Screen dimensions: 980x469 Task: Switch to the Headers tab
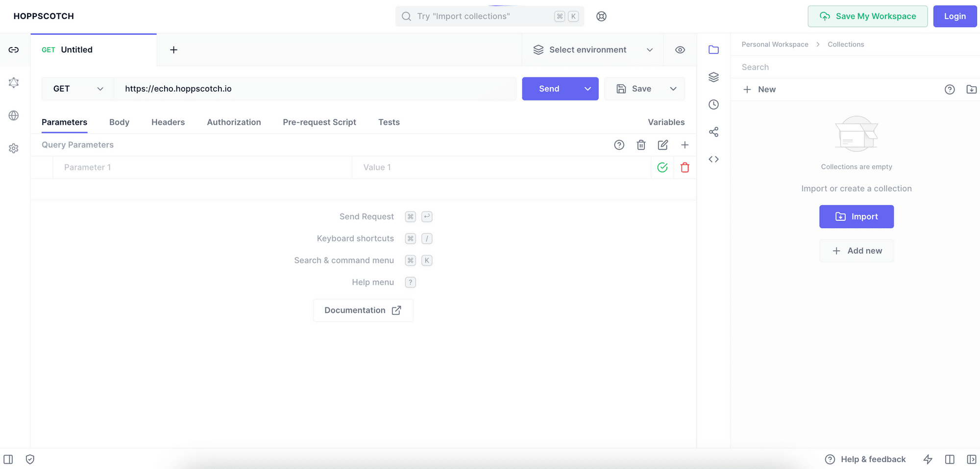click(168, 122)
